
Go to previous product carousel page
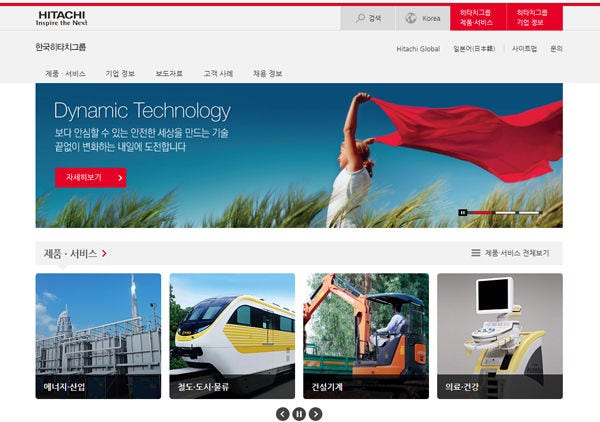283,413
